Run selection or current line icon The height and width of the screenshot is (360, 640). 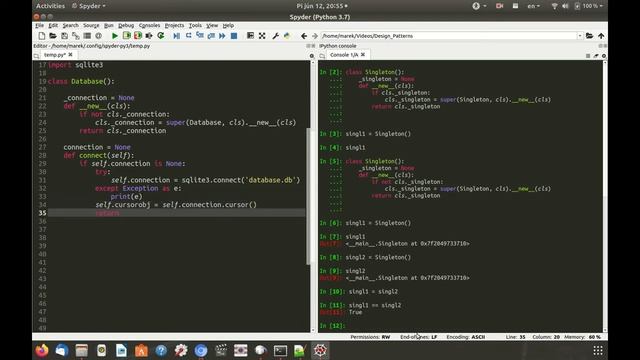(149, 36)
